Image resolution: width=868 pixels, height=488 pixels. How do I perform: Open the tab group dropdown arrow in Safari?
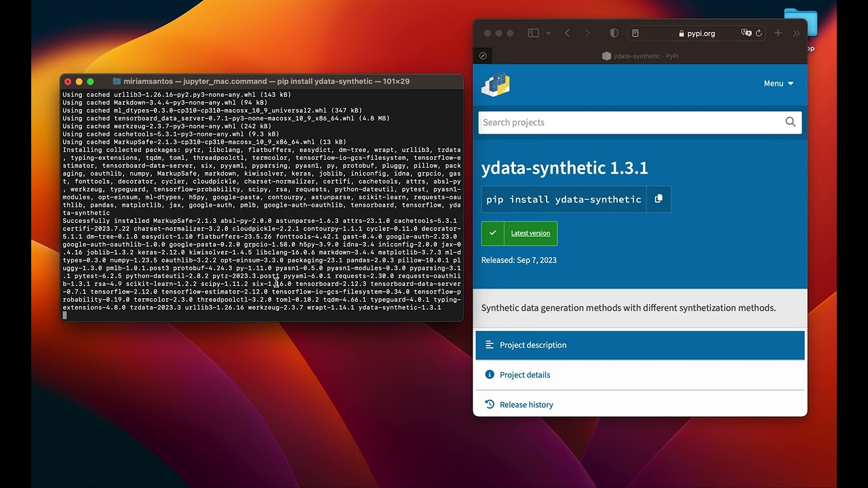(548, 33)
